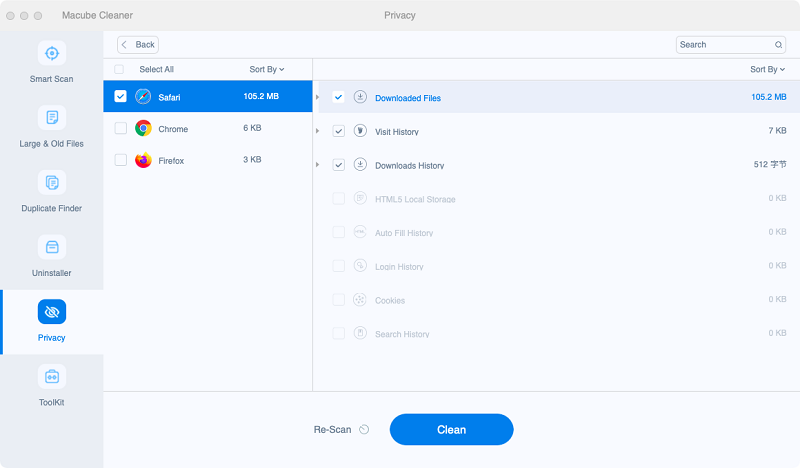Go back using the Back button
The height and width of the screenshot is (468, 800).
coord(138,45)
